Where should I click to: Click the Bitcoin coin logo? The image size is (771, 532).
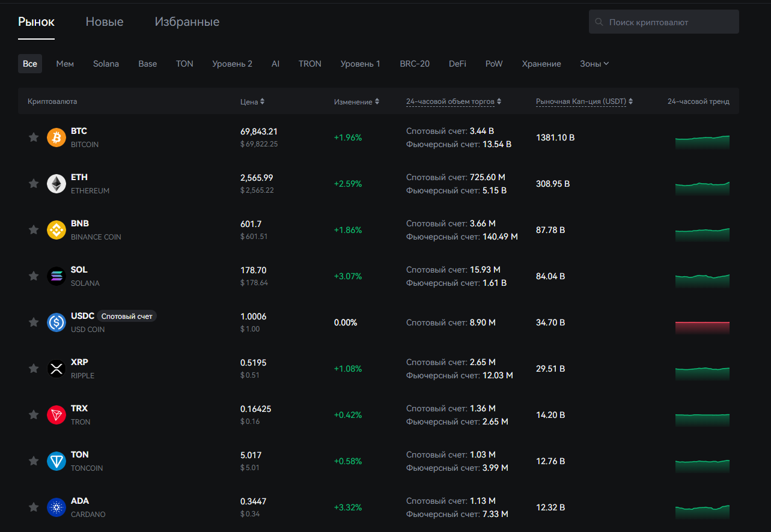click(56, 138)
